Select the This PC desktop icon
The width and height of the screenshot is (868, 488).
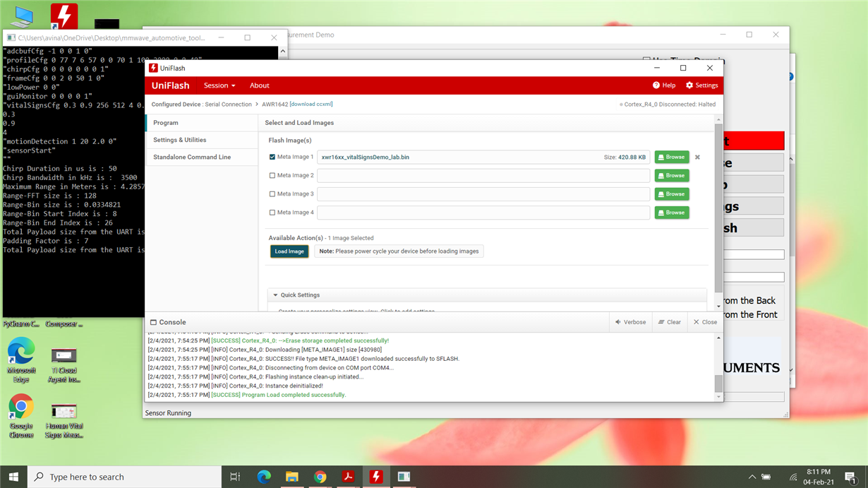[22, 17]
